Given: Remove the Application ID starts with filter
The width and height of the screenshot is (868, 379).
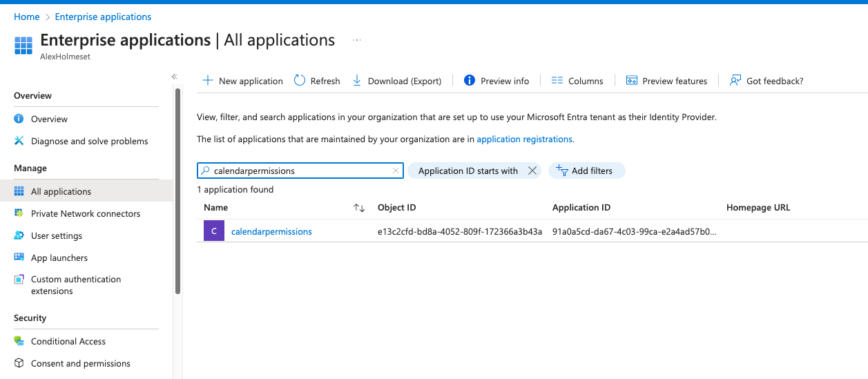Looking at the screenshot, I should point(532,171).
